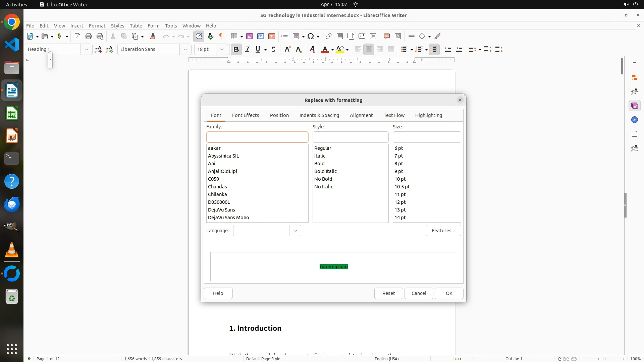Click the Insert Hyperlink icon
644x362 pixels.
point(329,36)
